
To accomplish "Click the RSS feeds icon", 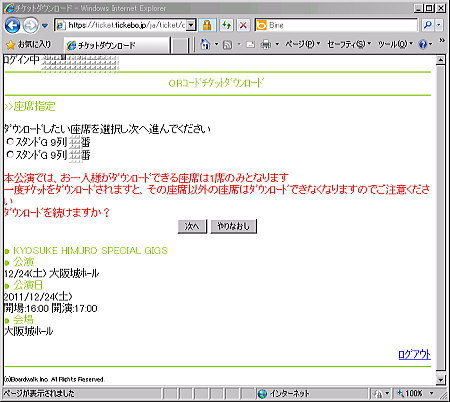I will 227,44.
